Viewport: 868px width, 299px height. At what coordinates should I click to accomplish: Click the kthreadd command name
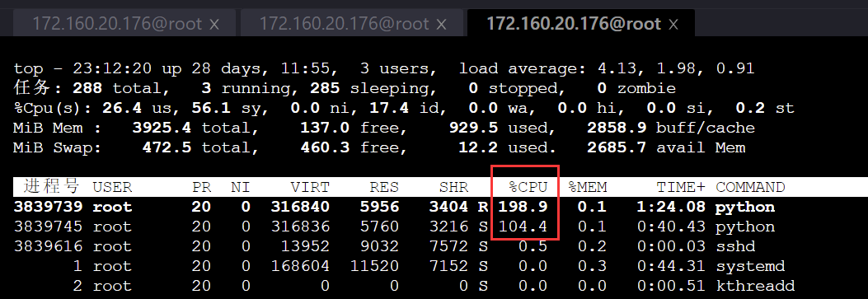pyautogui.click(x=755, y=287)
